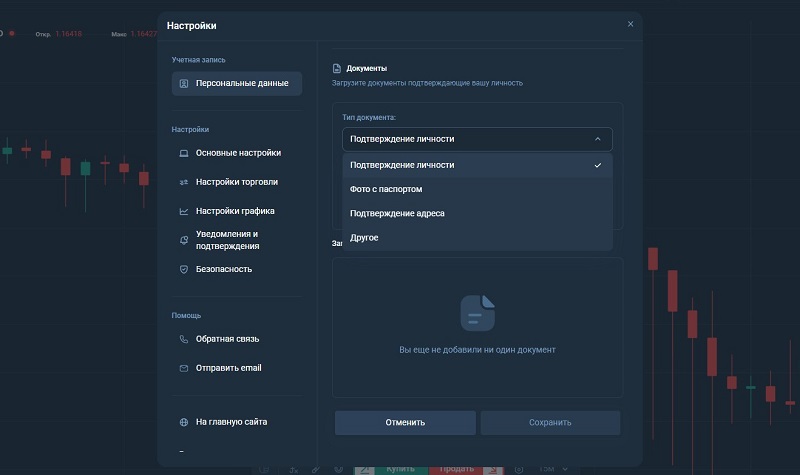The height and width of the screenshot is (475, 800).
Task: Close the Настройки dialog
Action: click(631, 24)
